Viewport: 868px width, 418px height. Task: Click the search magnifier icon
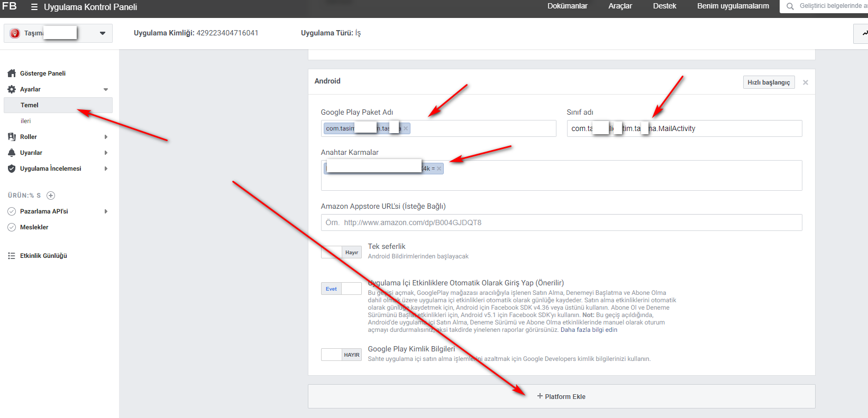point(790,6)
